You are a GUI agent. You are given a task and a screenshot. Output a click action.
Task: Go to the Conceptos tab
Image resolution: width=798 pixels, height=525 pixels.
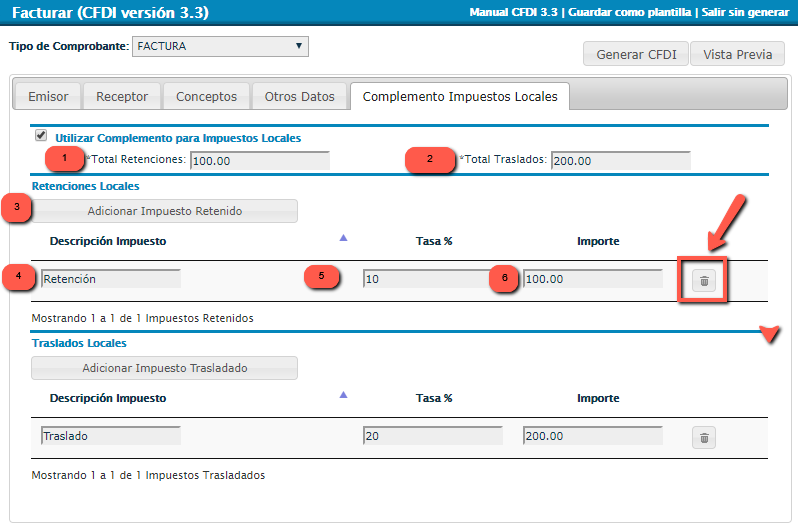(x=206, y=96)
